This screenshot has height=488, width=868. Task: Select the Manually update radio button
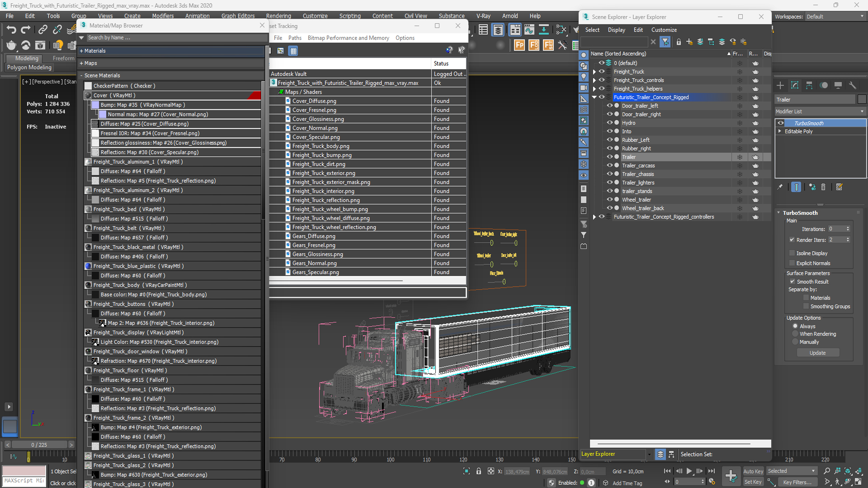[x=795, y=342]
